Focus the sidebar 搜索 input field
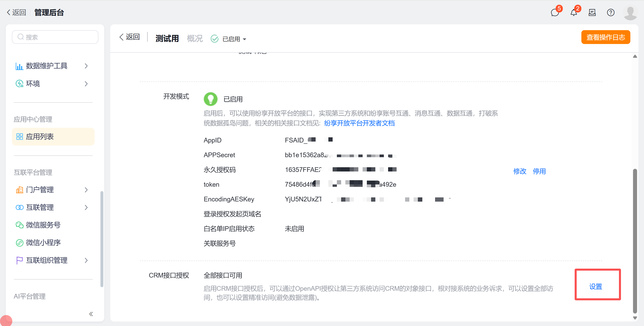 [x=55, y=37]
